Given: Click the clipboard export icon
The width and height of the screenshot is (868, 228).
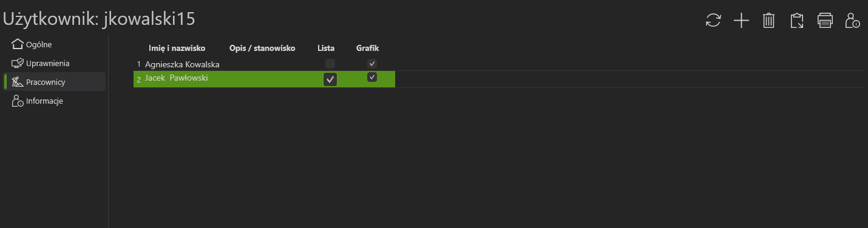Looking at the screenshot, I should click(x=796, y=21).
